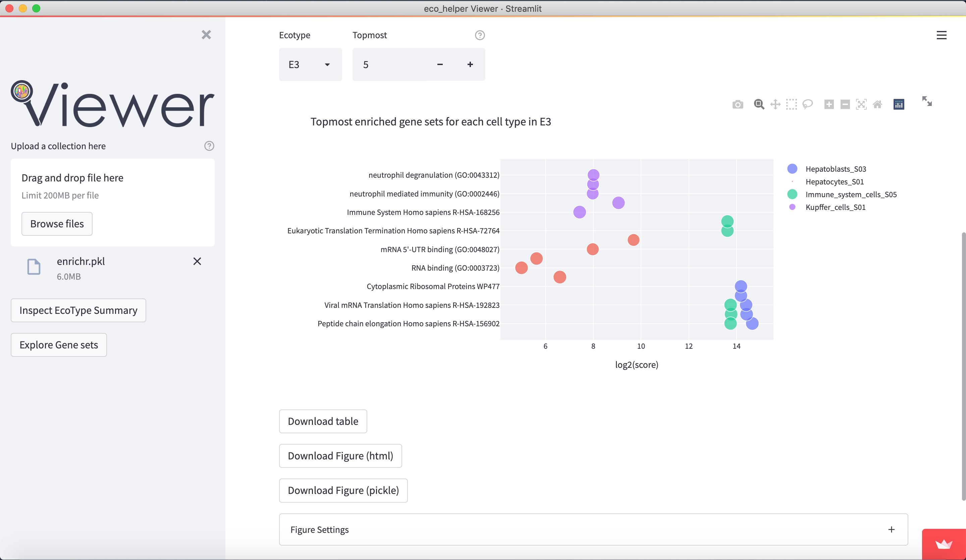Viewport: 966px width, 560px height.
Task: Select the Pan tool in plot modebar
Action: (x=775, y=104)
